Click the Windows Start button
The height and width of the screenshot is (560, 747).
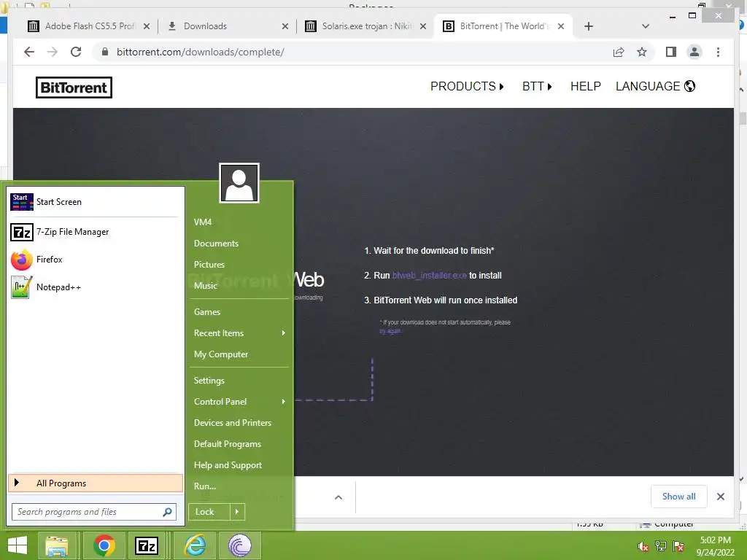coord(18,545)
